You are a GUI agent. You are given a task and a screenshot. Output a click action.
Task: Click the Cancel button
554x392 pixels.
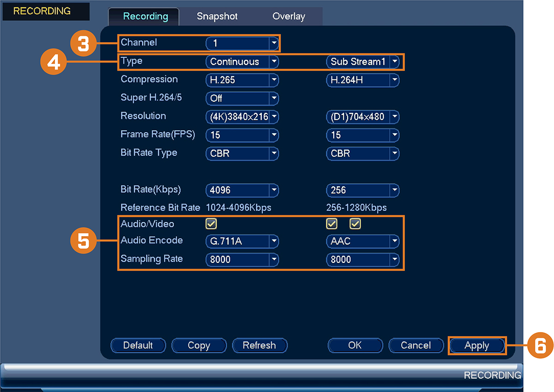pos(416,345)
